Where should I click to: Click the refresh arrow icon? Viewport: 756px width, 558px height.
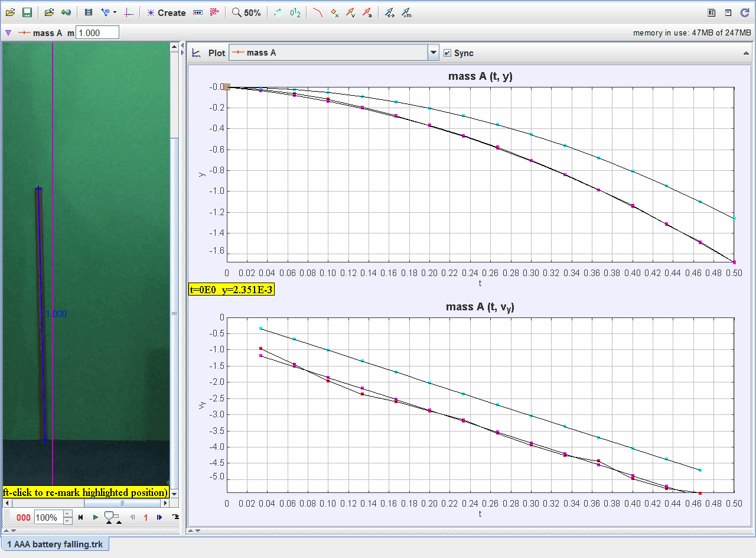[x=745, y=12]
